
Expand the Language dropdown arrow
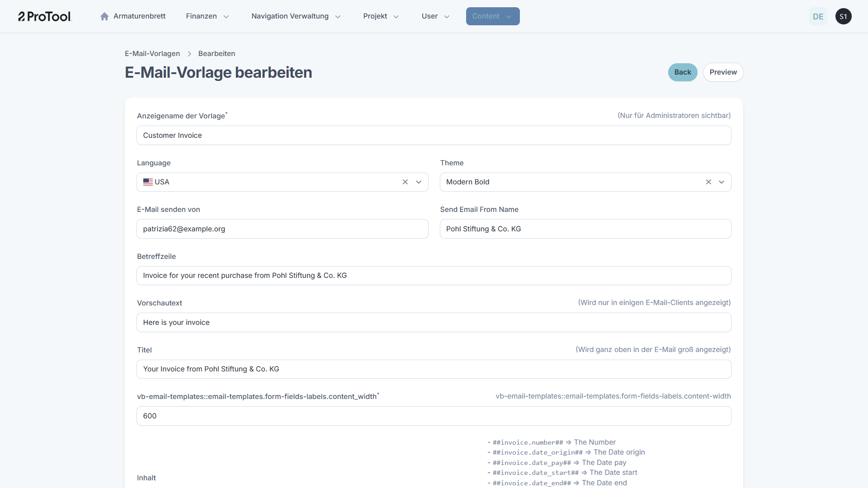[419, 182]
